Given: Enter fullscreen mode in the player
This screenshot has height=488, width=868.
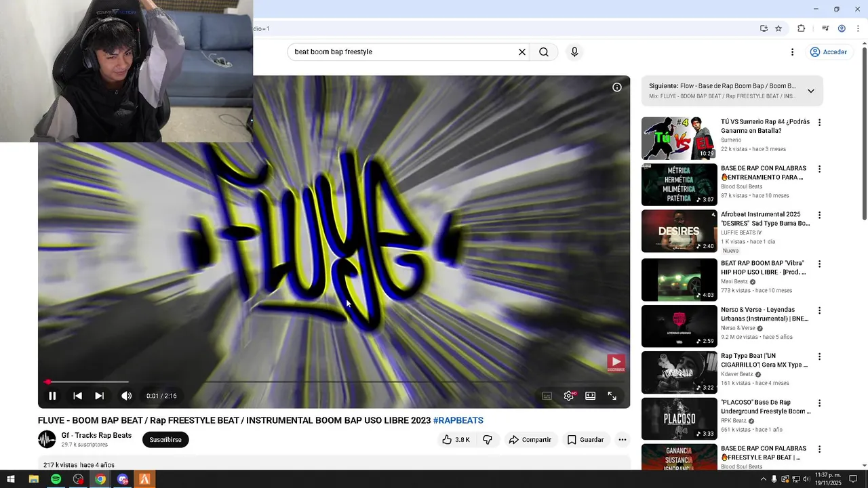Looking at the screenshot, I should coord(612,396).
